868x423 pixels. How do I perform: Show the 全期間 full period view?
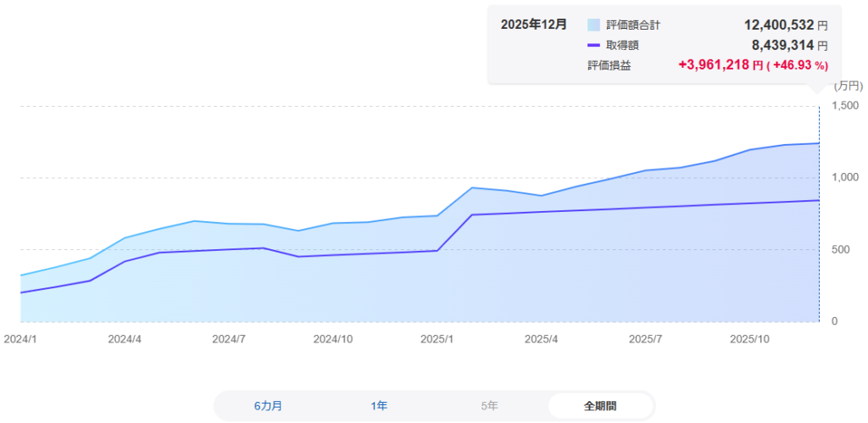[600, 406]
